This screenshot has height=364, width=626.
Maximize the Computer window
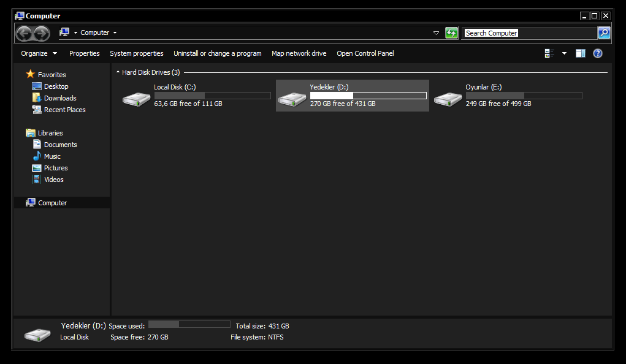point(595,15)
